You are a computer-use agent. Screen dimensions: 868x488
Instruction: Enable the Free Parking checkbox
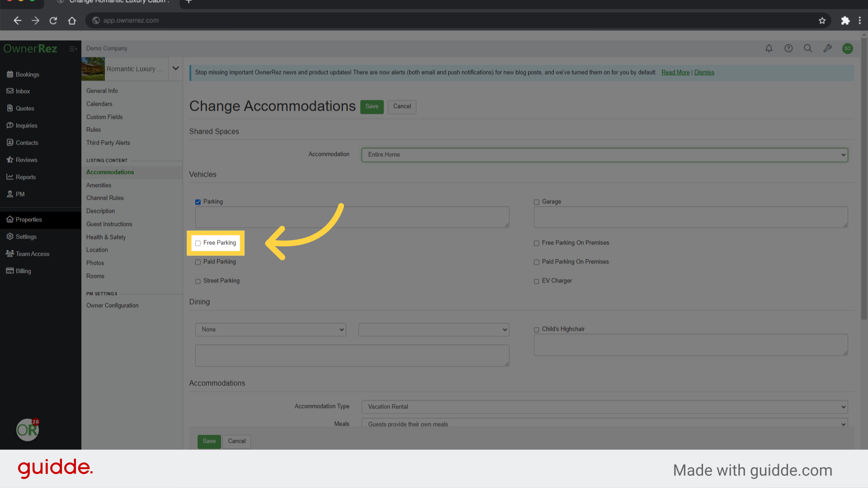(x=198, y=243)
